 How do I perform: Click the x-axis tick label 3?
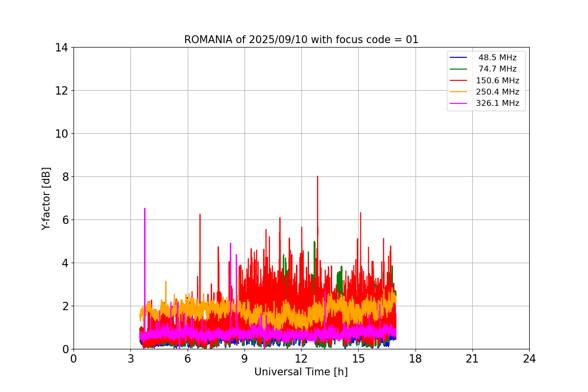[130, 359]
